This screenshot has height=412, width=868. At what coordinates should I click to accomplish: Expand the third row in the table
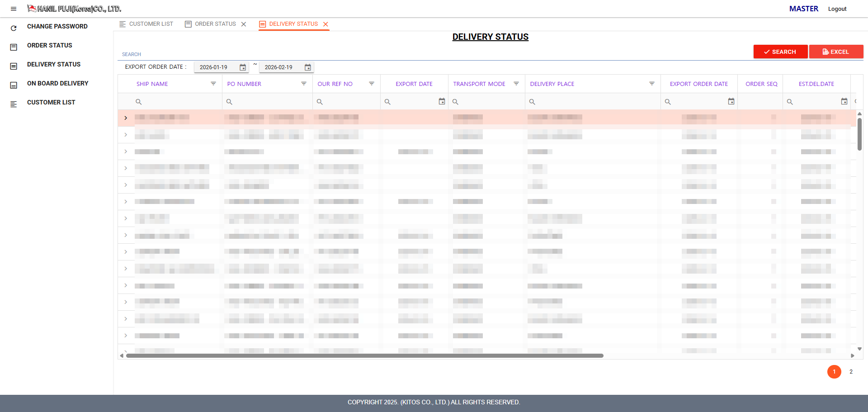pos(126,152)
